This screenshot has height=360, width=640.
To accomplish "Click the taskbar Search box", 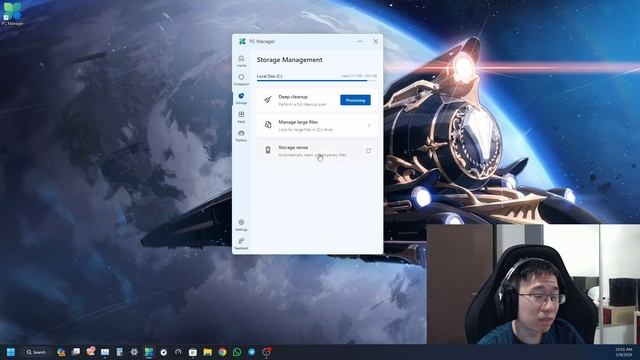I will [36, 352].
